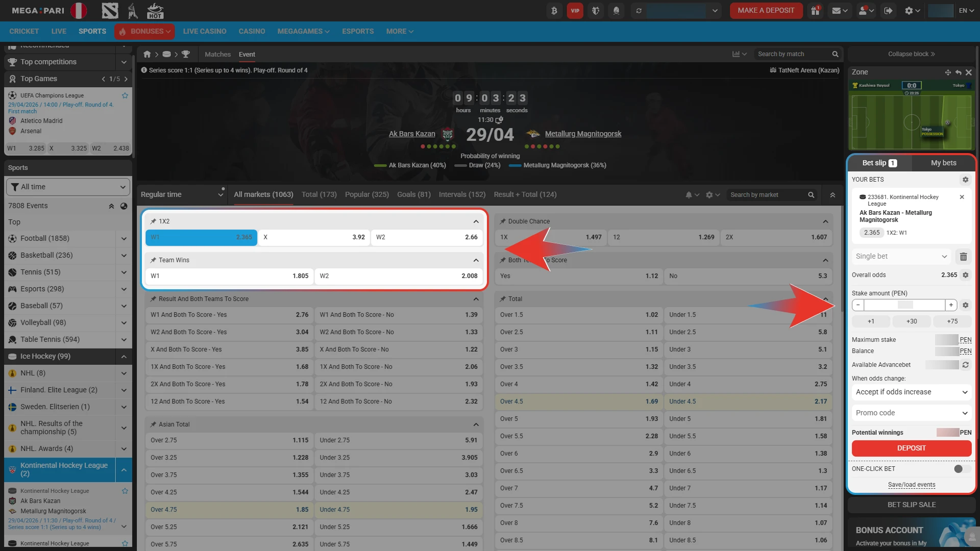
Task: Click the stake amount input field
Action: (x=904, y=305)
